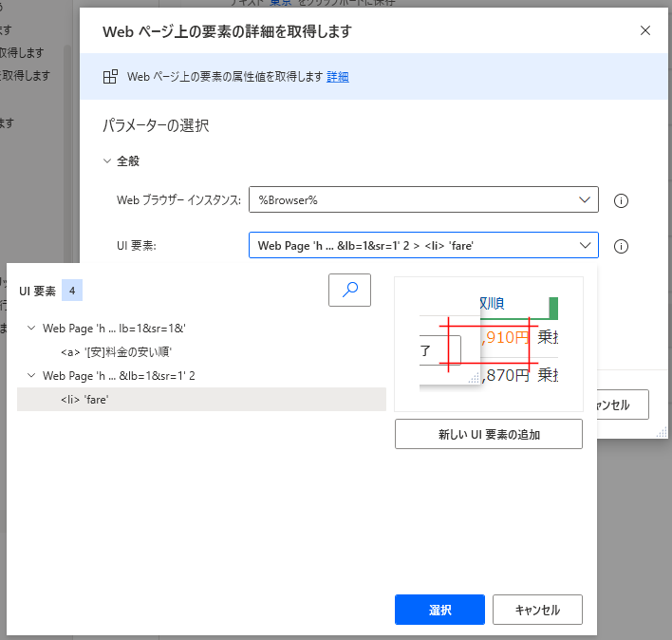Select Web Page 'h ... &lb=1&sr=1' 2 item
The height and width of the screenshot is (640, 672).
pos(119,376)
